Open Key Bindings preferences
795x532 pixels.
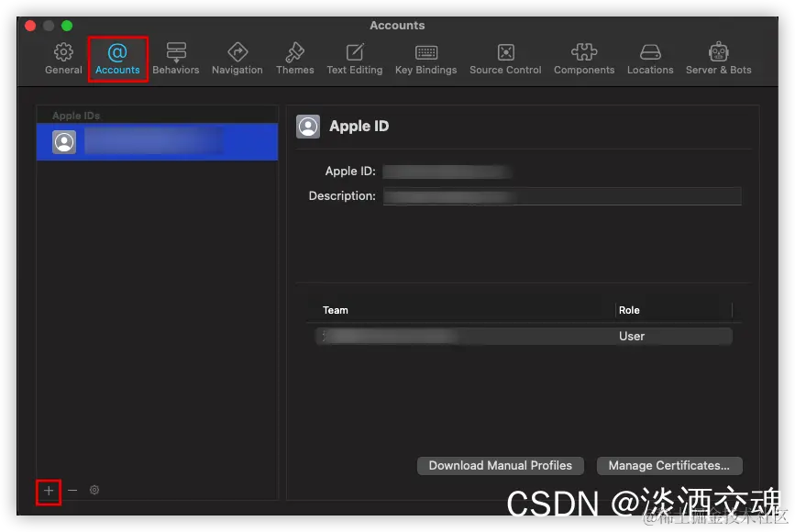coord(425,59)
